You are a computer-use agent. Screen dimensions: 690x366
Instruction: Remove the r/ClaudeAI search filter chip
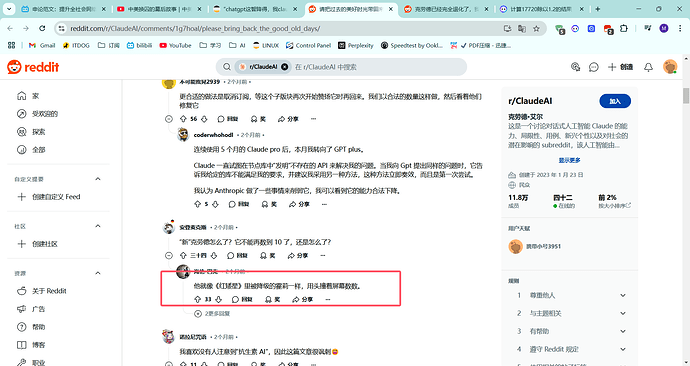point(285,67)
